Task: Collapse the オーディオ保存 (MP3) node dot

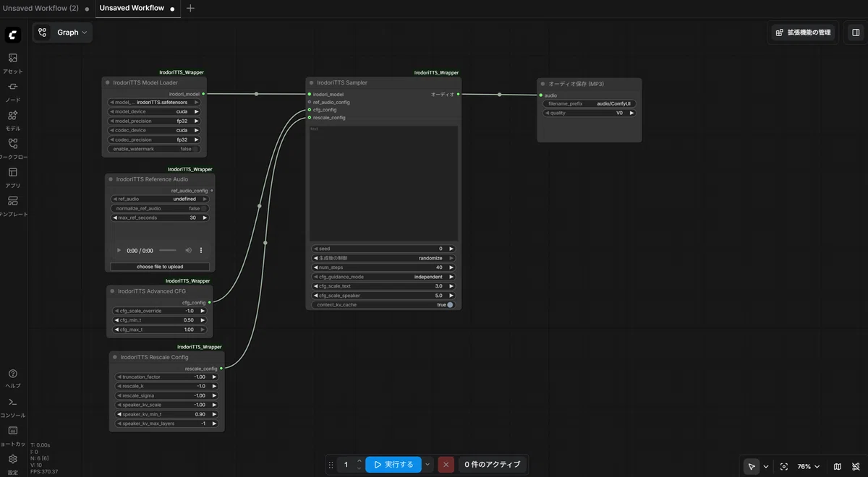Action: [542, 84]
